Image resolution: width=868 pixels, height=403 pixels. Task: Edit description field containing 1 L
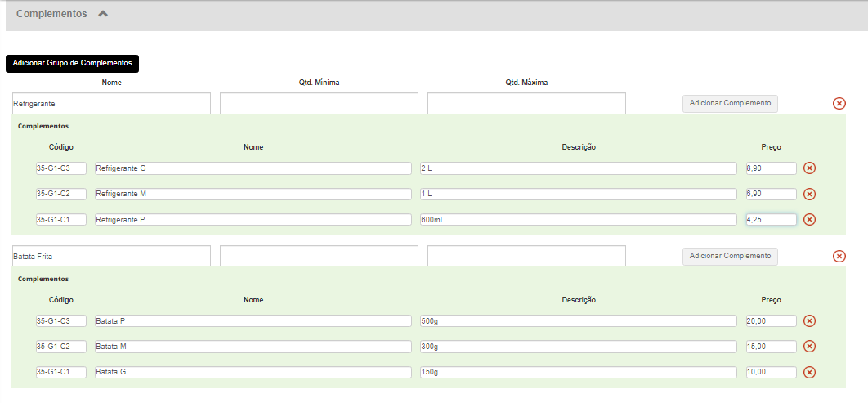coord(579,194)
